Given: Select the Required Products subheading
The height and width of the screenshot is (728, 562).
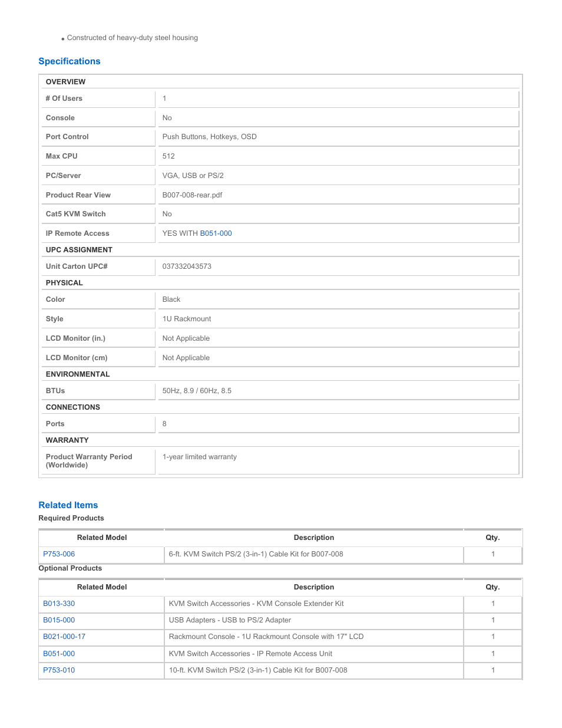Looking at the screenshot, I should tap(71, 518).
